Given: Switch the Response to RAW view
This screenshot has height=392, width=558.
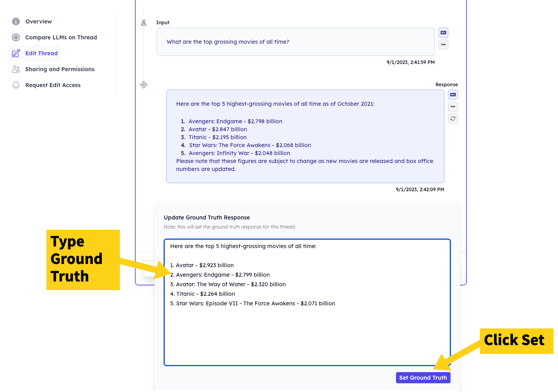Looking at the screenshot, I should coord(453,107).
